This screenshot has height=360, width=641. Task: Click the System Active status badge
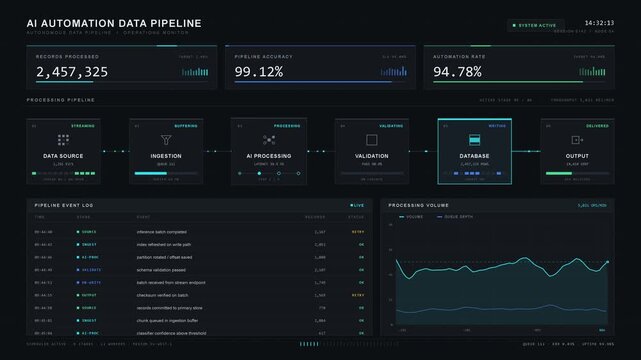(535, 25)
